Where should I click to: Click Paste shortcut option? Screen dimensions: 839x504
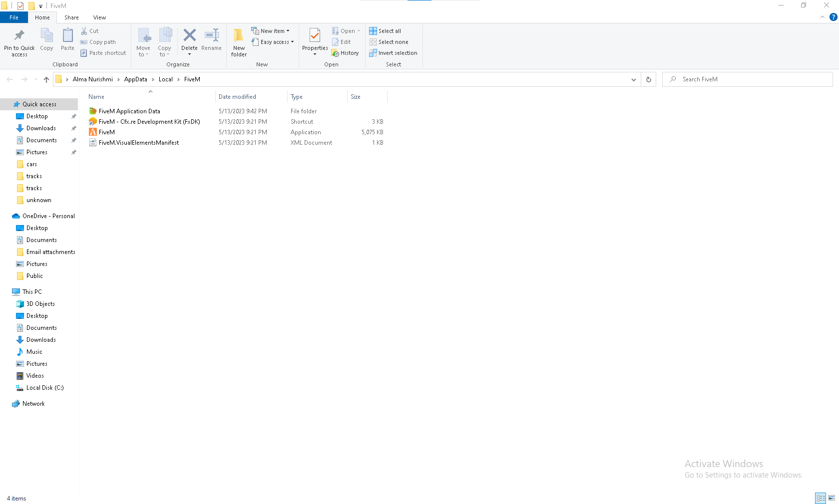pyautogui.click(x=103, y=53)
